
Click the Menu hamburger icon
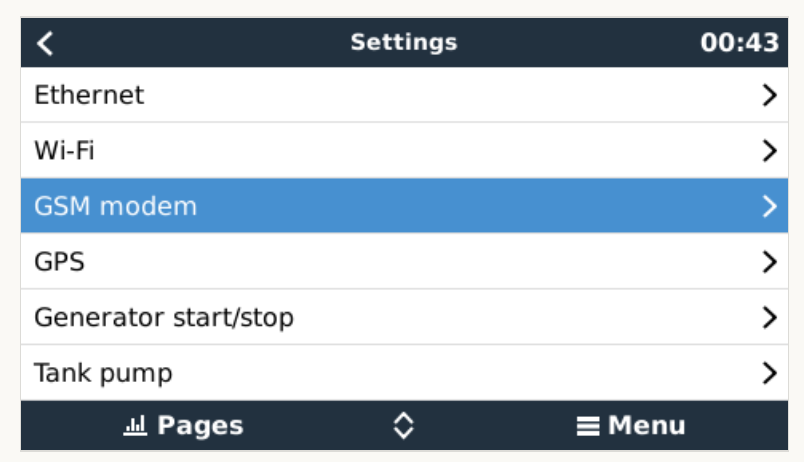click(588, 426)
